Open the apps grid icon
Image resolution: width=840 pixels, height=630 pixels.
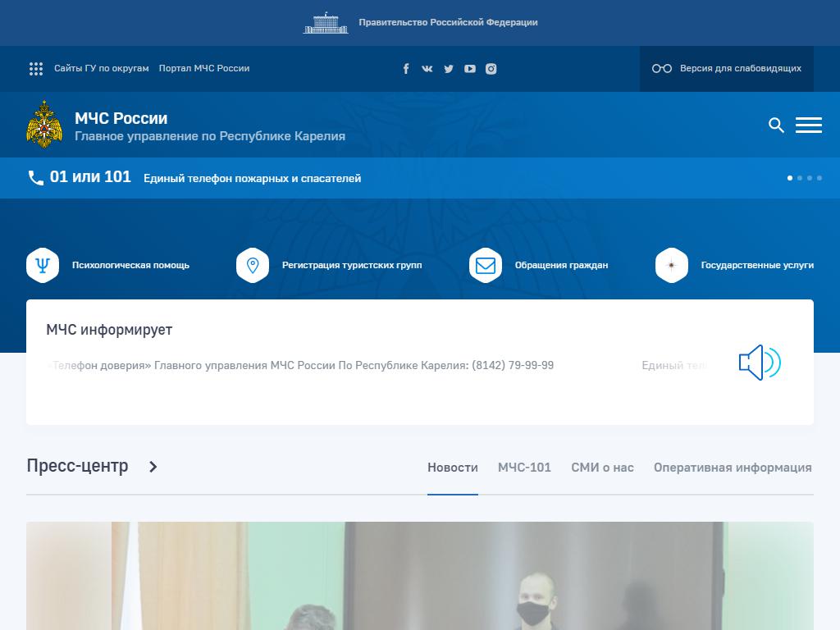click(x=36, y=69)
